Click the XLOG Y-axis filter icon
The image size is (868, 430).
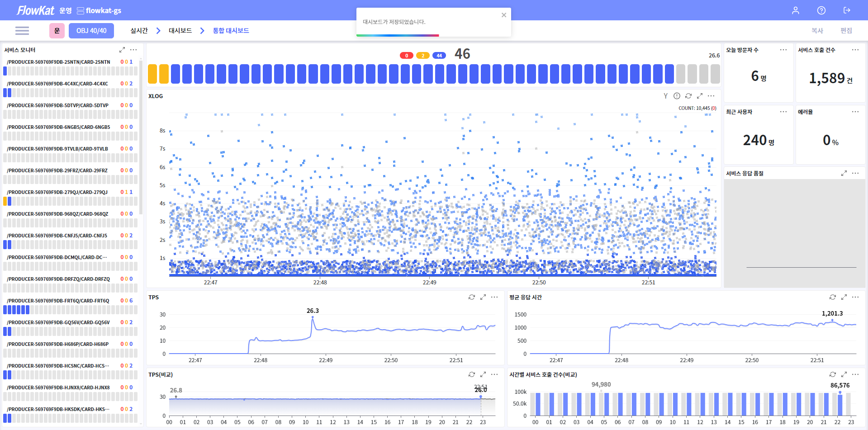[x=665, y=96]
